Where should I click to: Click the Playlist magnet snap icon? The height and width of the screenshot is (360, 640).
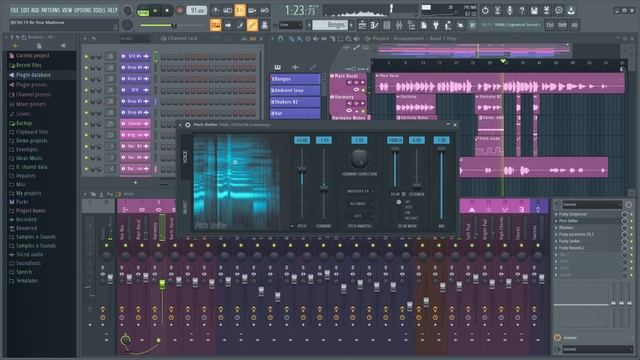click(280, 39)
